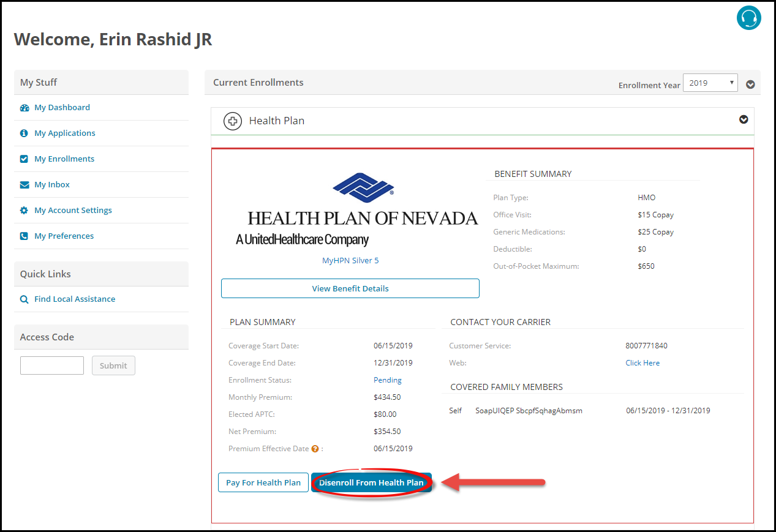Open My Applications page
Viewport: 776px width, 532px height.
click(x=65, y=133)
